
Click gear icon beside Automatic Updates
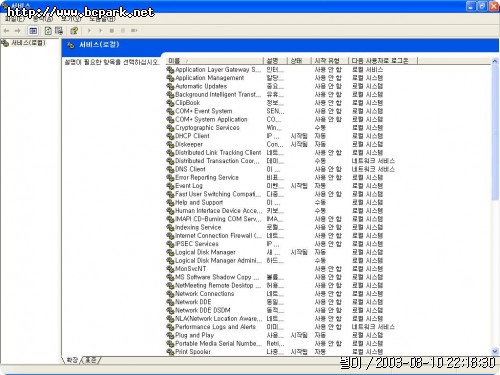(x=170, y=86)
